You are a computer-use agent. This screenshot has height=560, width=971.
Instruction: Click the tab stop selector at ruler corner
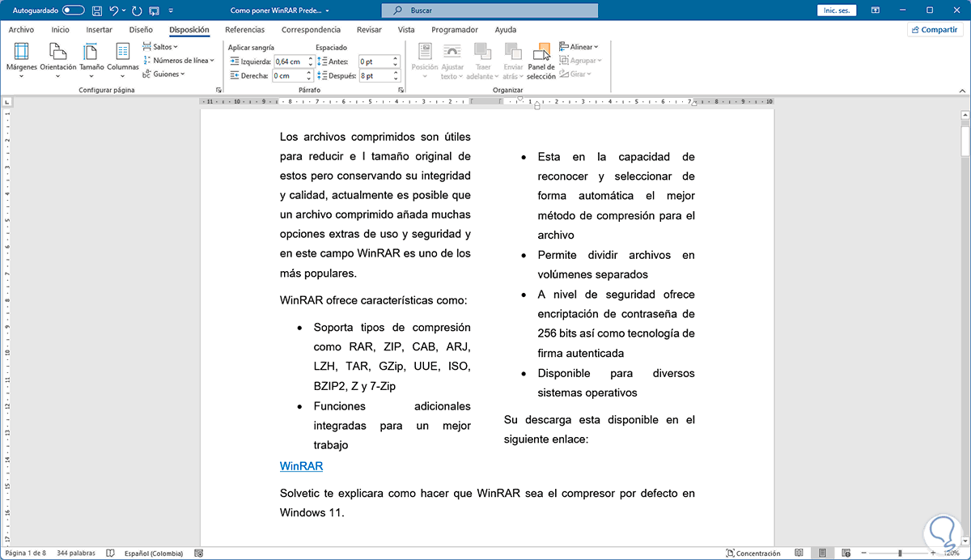point(7,103)
